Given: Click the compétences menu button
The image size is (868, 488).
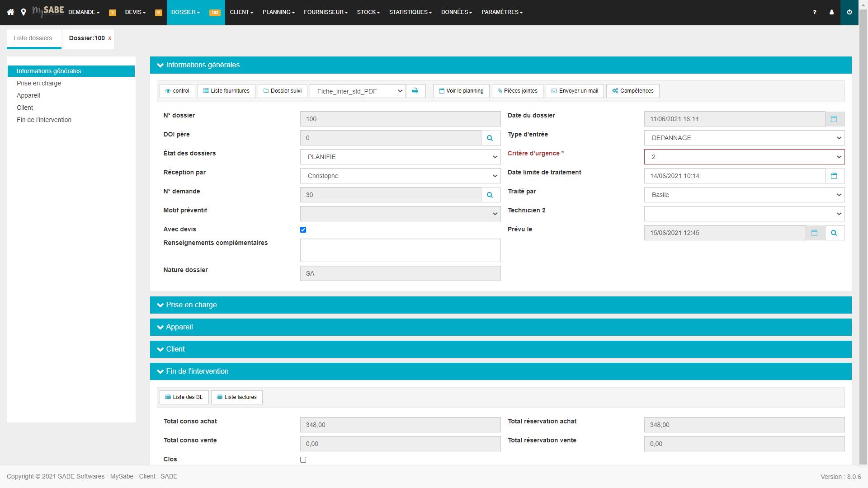Looking at the screenshot, I should 633,90.
